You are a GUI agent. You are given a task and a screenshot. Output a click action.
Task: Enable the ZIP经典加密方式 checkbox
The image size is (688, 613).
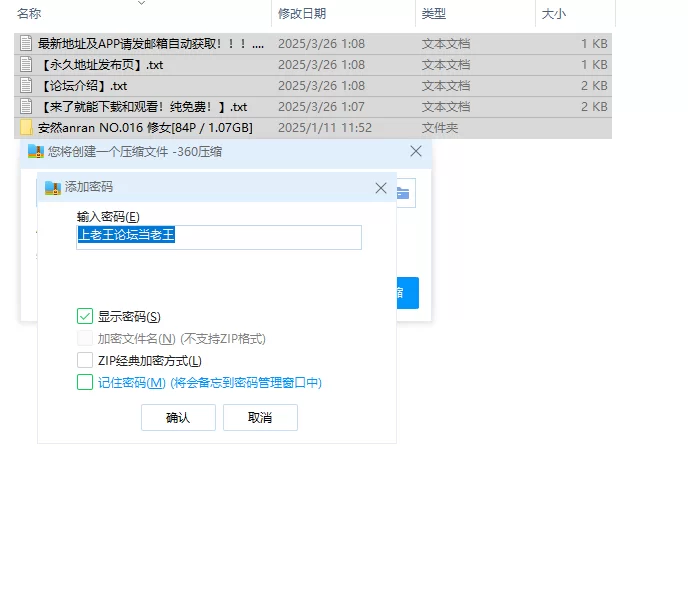pos(85,360)
